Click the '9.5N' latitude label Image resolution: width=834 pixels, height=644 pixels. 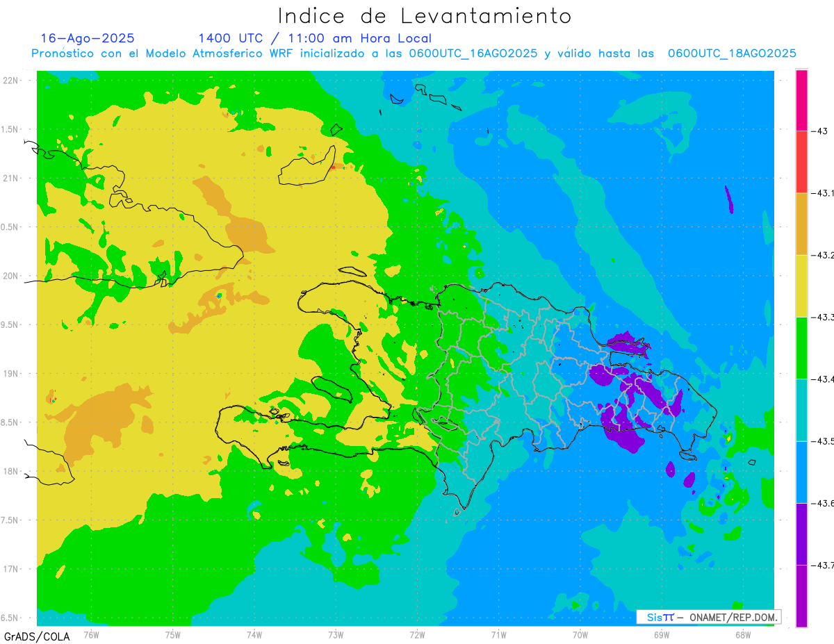(x=10, y=324)
